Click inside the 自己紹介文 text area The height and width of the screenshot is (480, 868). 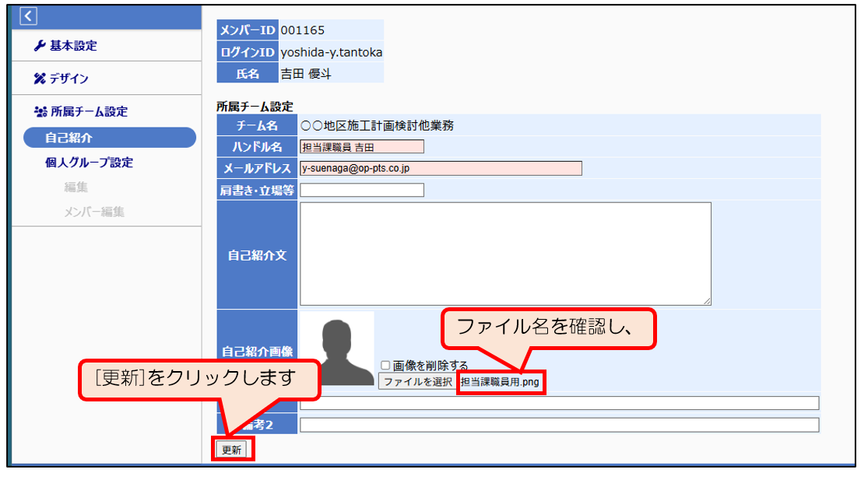[x=505, y=254]
